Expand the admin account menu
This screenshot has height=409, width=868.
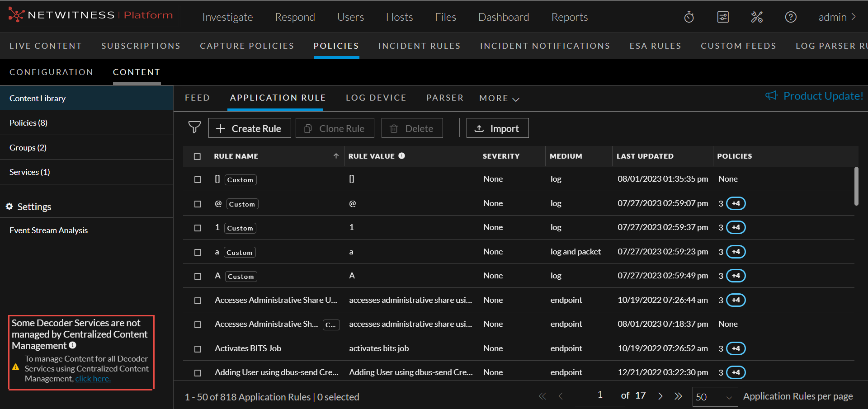tap(837, 17)
